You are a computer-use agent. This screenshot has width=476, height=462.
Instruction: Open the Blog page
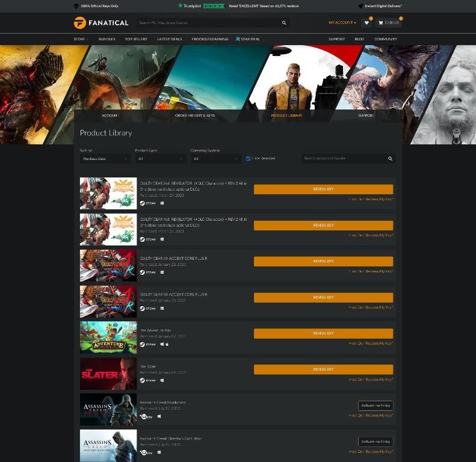(x=359, y=39)
